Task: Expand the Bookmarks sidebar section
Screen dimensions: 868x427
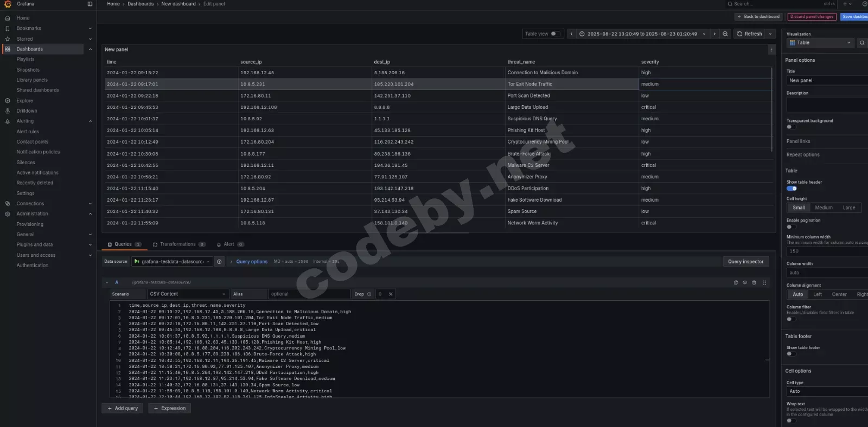Action: pyautogui.click(x=90, y=28)
